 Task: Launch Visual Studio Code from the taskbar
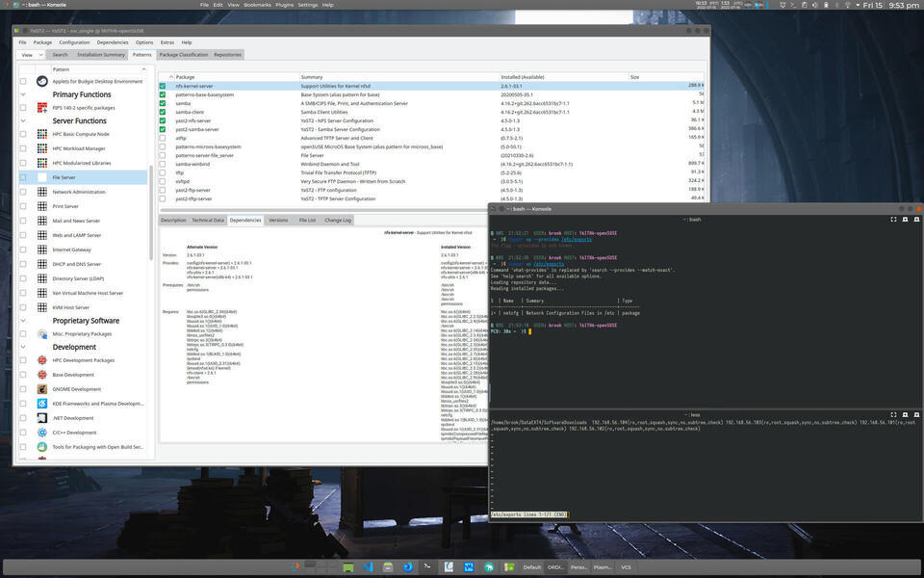click(369, 566)
